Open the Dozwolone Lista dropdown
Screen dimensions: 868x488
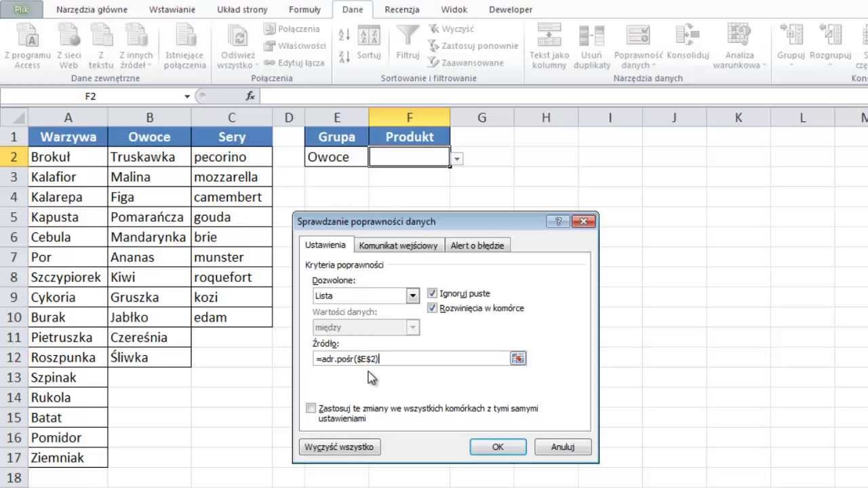click(x=412, y=296)
